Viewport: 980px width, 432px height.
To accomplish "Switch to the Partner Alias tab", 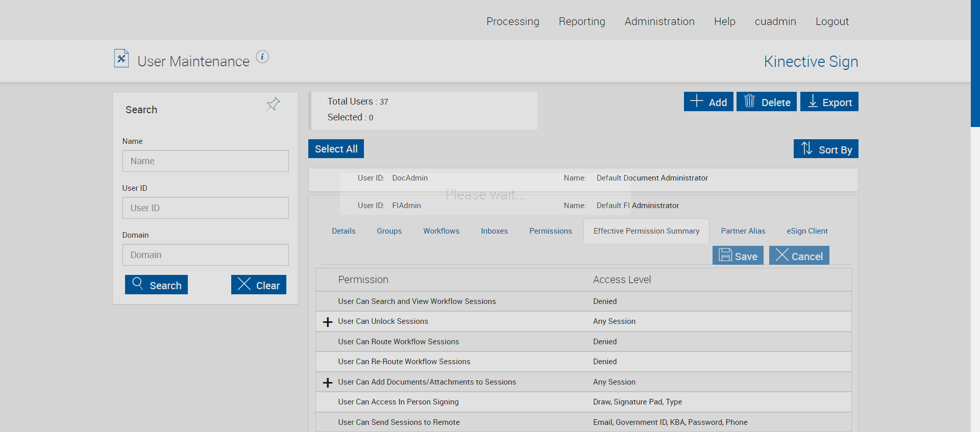I will click(x=743, y=231).
